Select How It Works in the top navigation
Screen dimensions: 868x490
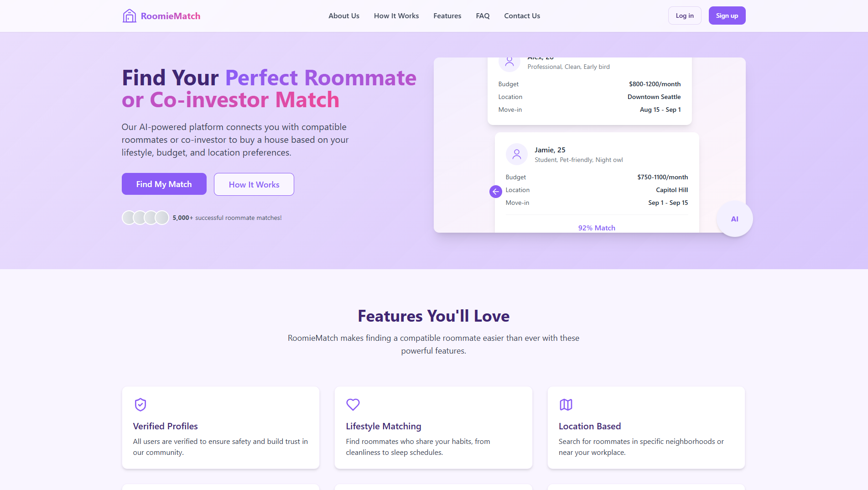[396, 16]
